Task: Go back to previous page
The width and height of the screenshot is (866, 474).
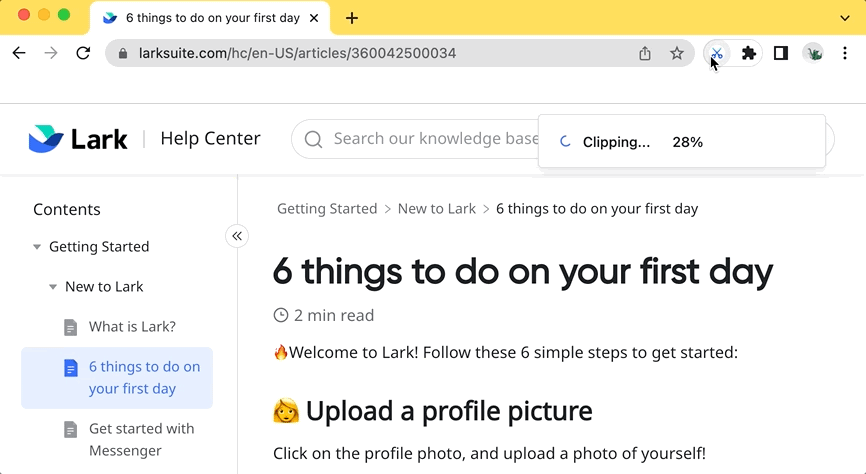Action: pyautogui.click(x=19, y=54)
